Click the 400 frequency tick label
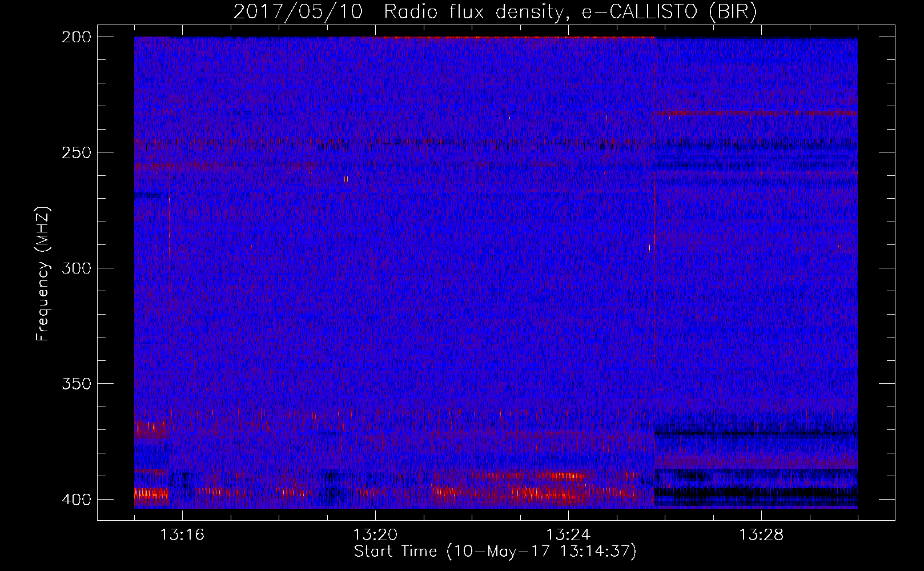924x571 pixels. (x=77, y=499)
